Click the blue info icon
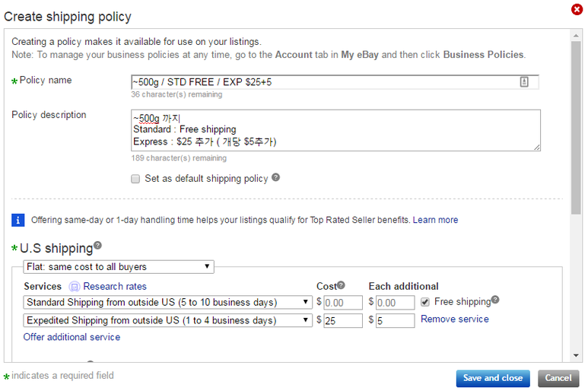Image resolution: width=588 pixels, height=391 pixels. [18, 220]
